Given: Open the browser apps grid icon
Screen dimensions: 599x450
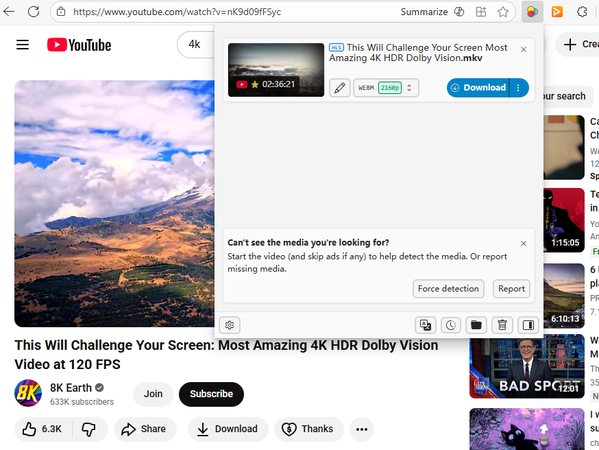Looking at the screenshot, I should point(481,12).
